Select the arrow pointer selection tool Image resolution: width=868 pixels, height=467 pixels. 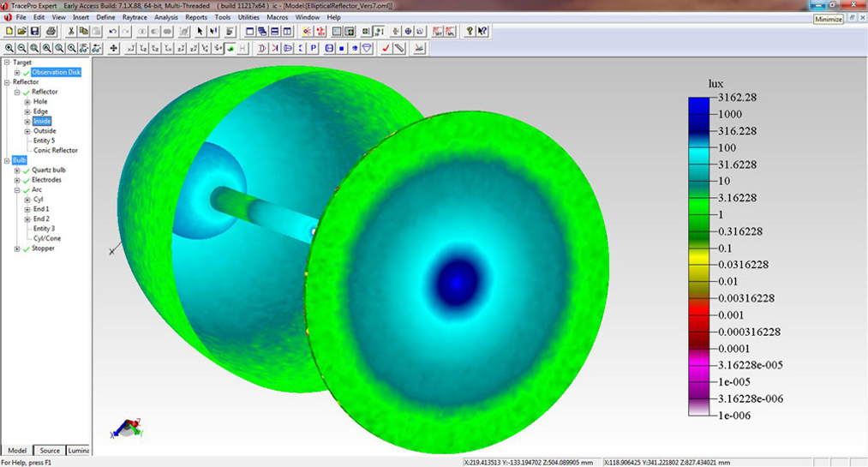click(200, 32)
